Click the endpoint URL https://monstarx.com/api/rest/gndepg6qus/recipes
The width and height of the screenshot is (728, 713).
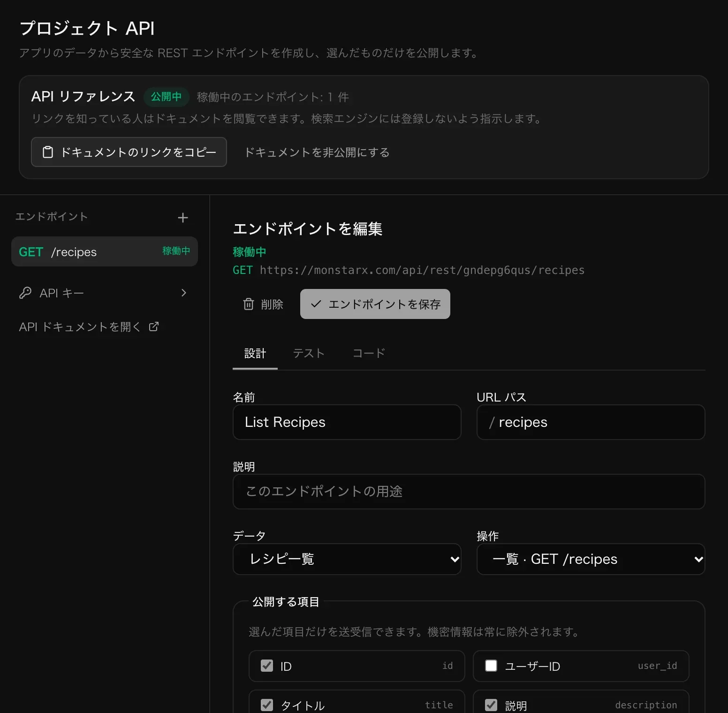[x=422, y=270]
